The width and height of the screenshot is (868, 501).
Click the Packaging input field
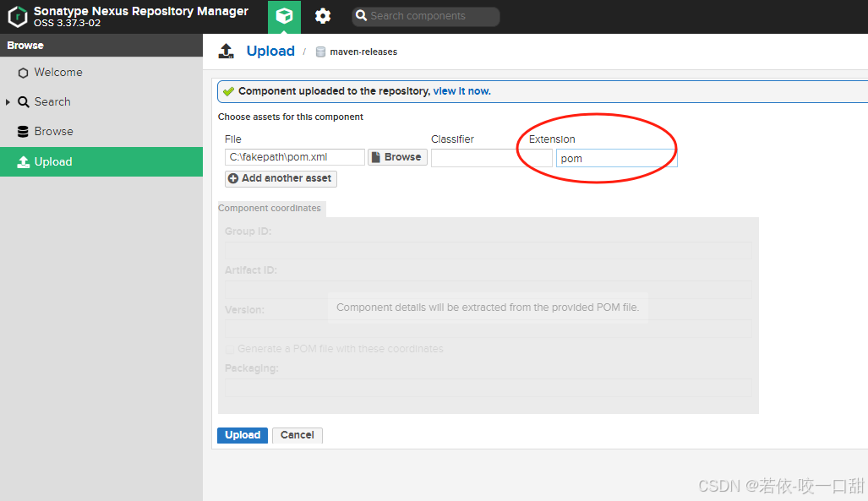click(x=489, y=388)
